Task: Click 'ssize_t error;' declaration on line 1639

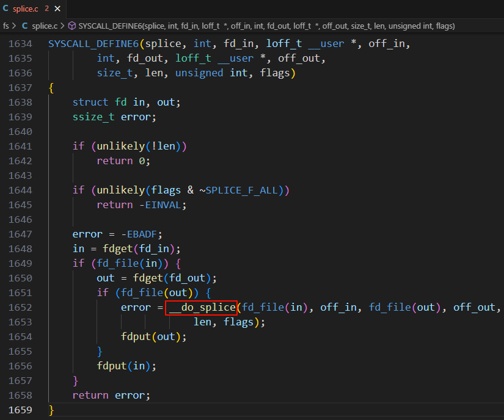Action: coord(114,117)
